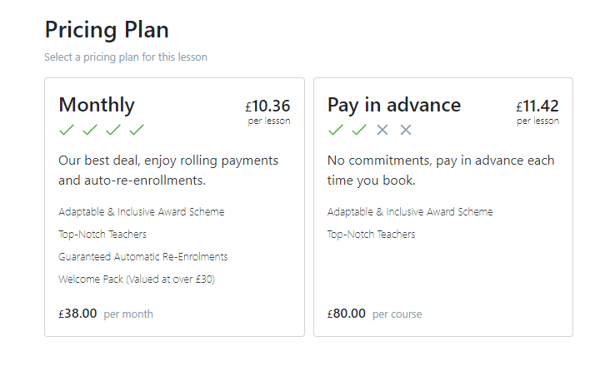600x371 pixels.
Task: Click the 'No commitments, pay in advance' description
Action: click(441, 170)
